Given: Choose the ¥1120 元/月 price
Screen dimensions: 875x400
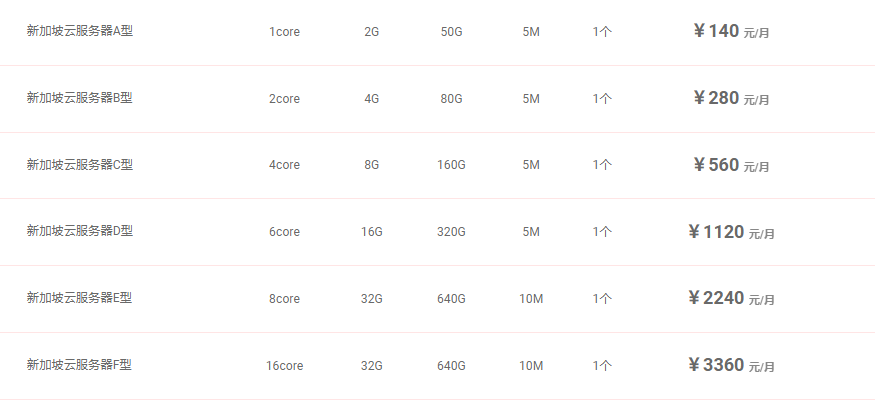Looking at the screenshot, I should tap(731, 232).
